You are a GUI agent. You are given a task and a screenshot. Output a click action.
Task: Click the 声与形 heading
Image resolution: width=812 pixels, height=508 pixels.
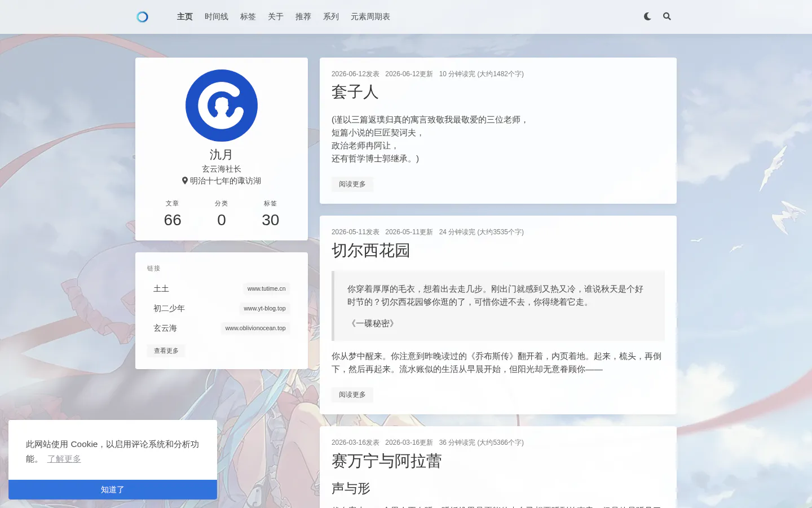click(x=351, y=488)
